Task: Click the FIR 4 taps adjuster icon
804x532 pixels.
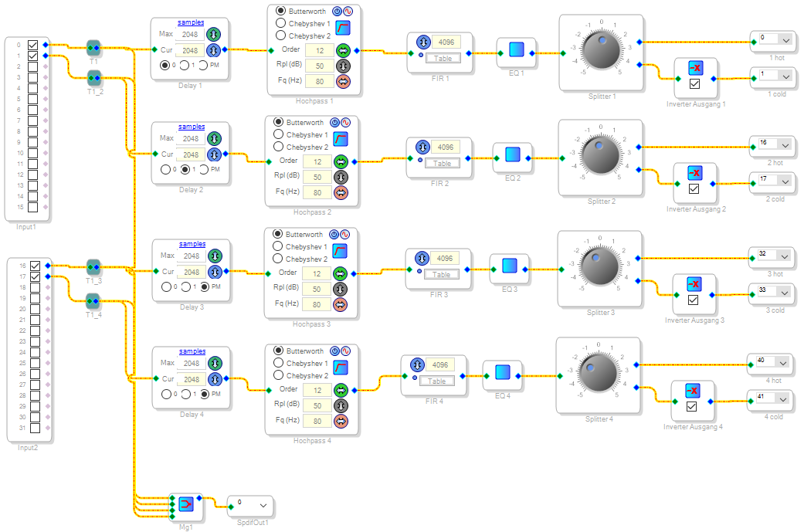Action: 416,365
